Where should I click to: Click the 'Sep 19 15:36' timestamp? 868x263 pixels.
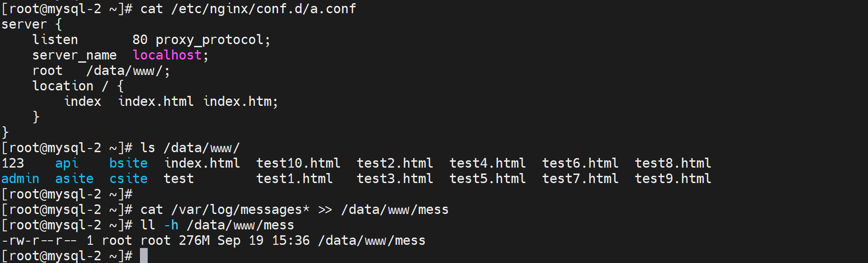(x=264, y=241)
